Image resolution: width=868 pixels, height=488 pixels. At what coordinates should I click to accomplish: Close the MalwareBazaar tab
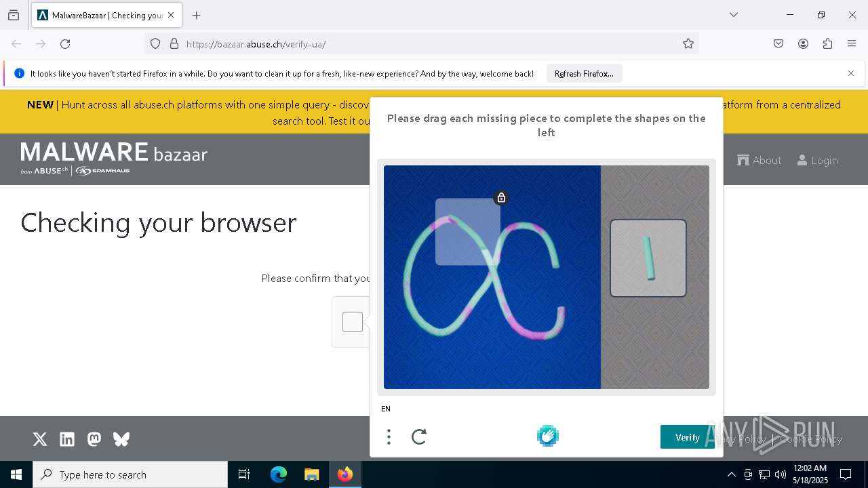(x=171, y=15)
